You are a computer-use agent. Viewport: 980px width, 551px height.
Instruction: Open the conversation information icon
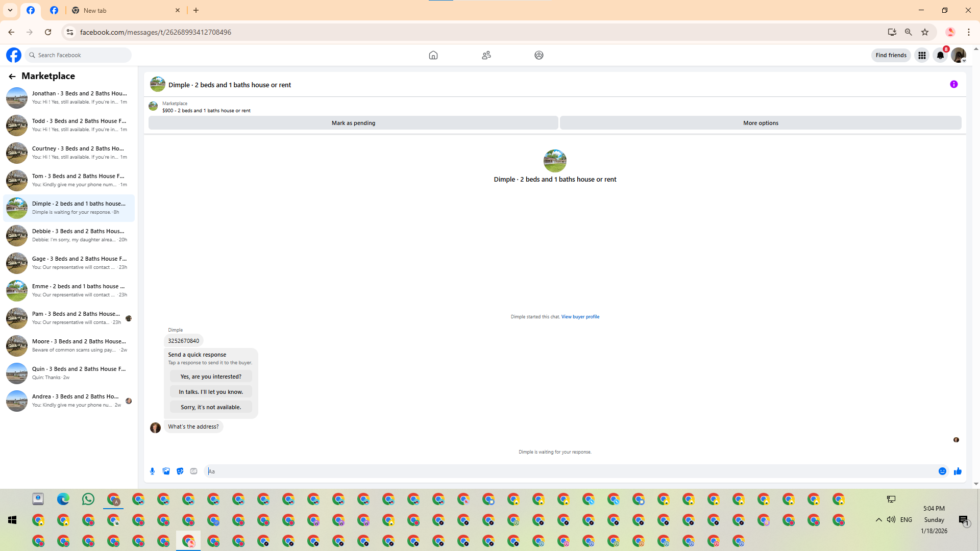(953, 85)
